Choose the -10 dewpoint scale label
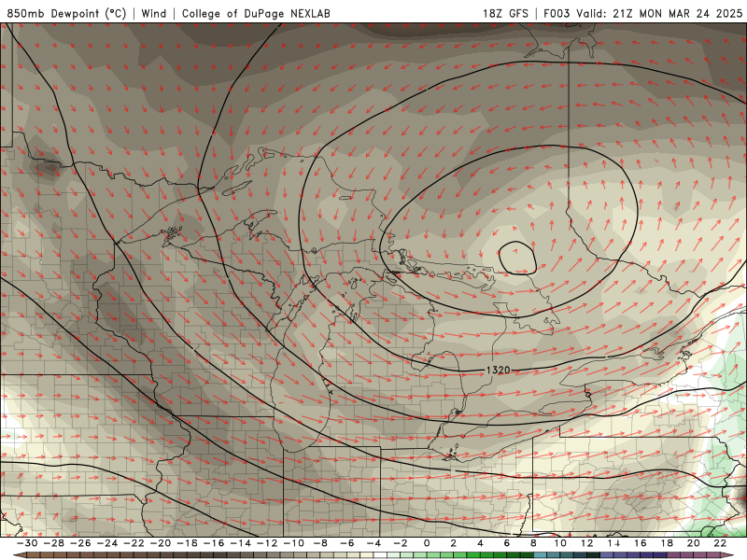 [294, 543]
